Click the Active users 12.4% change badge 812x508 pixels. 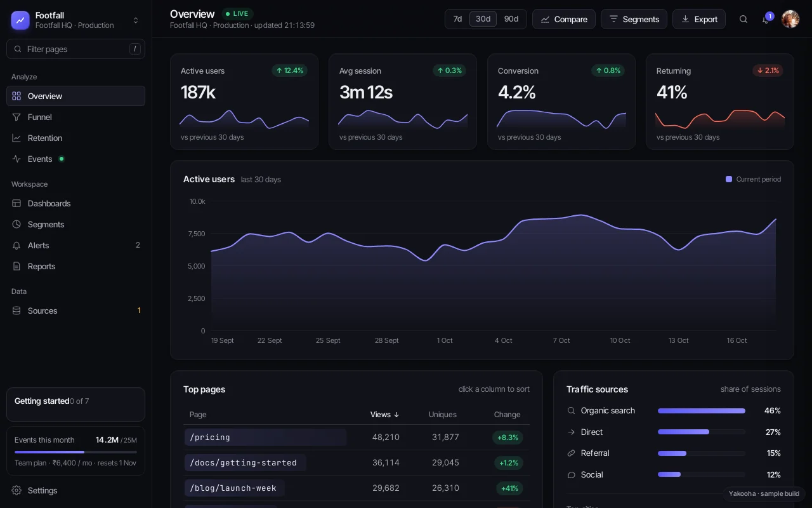click(x=290, y=70)
